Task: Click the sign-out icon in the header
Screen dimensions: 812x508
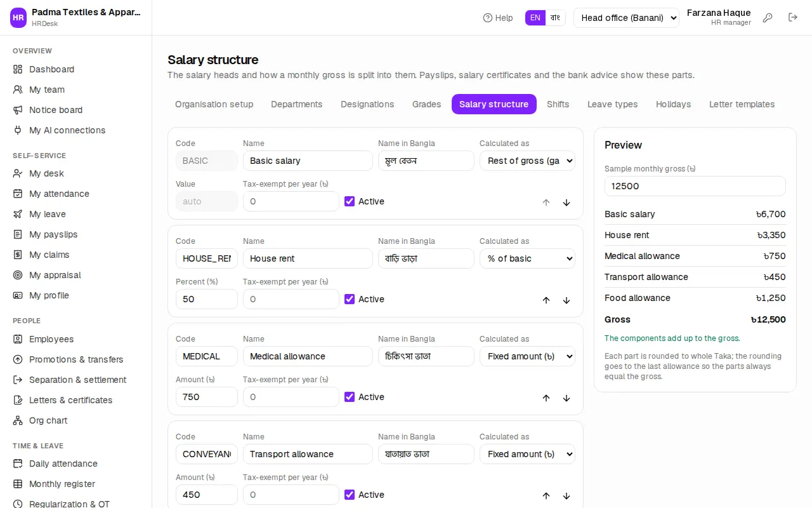Action: tap(793, 18)
